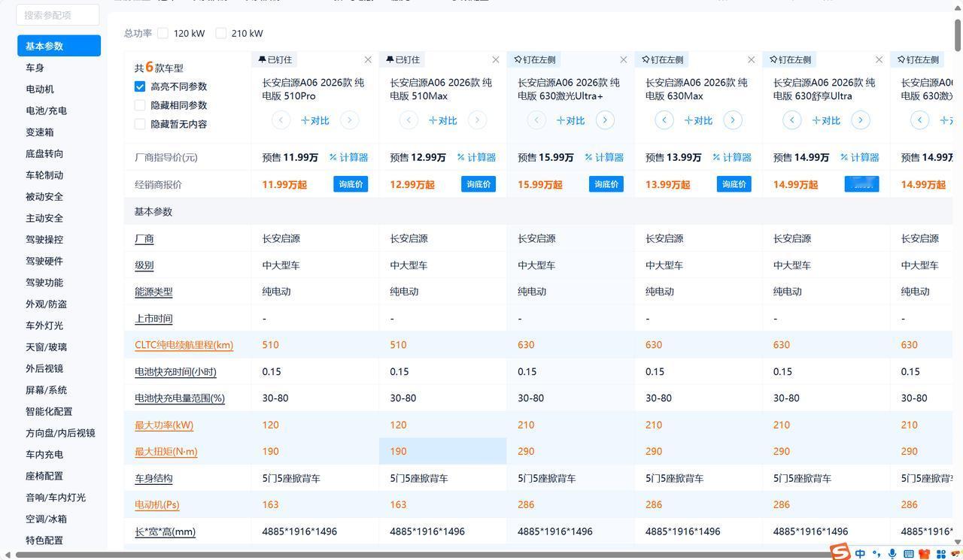Click the right arrow under 630Max
This screenshot has width=963, height=560.
click(733, 120)
